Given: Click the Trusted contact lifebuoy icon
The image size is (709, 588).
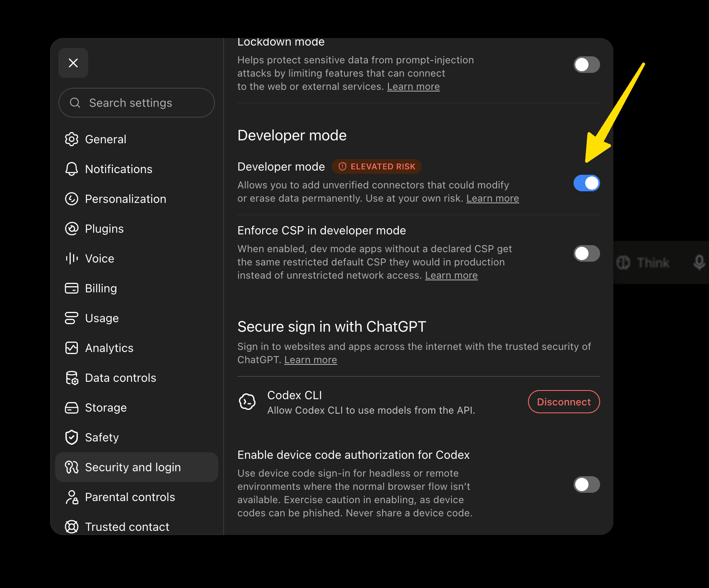Looking at the screenshot, I should click(x=72, y=527).
